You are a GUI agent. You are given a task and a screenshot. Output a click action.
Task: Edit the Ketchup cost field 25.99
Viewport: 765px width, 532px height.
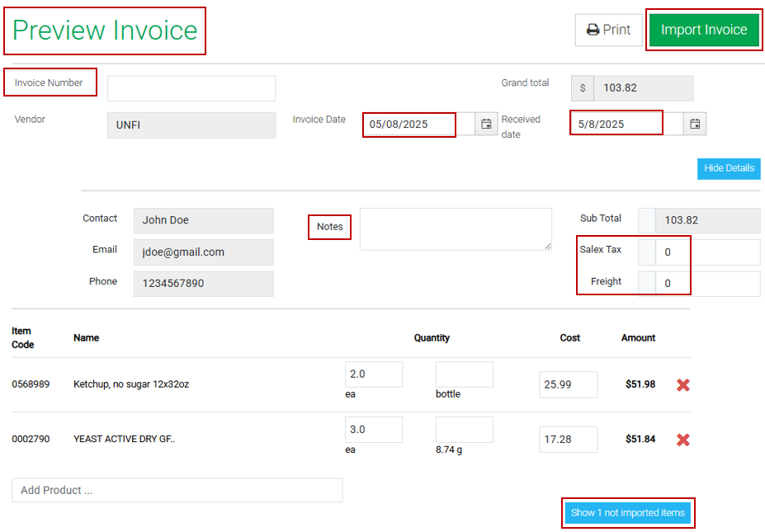[568, 384]
